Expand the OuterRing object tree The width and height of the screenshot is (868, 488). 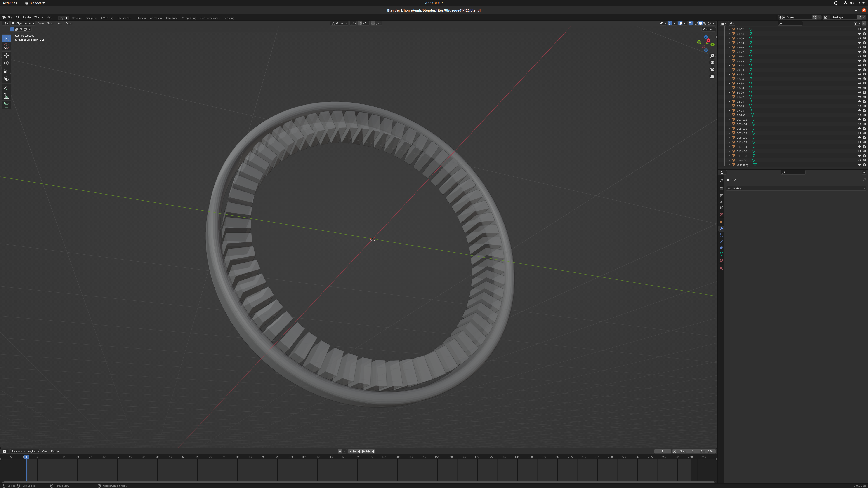(729, 165)
